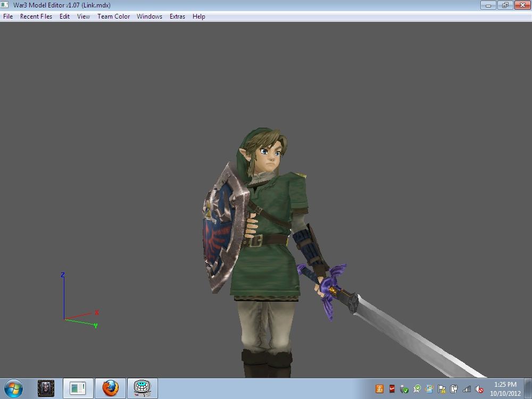Close the War3 Model Editor window

point(522,5)
